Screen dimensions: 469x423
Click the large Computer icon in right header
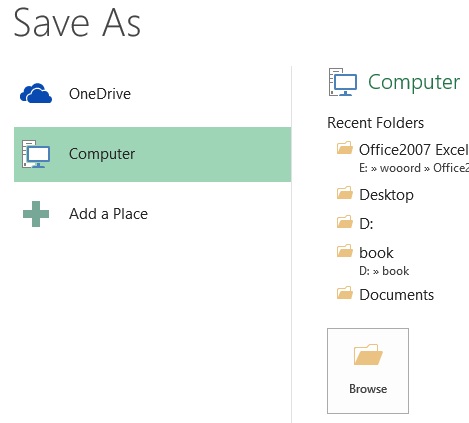(x=343, y=82)
